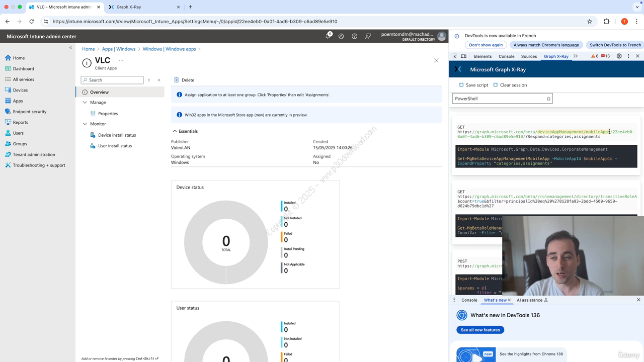Open the AI assistance drawer tab
Viewport: 644px width, 362px height.
point(532,300)
